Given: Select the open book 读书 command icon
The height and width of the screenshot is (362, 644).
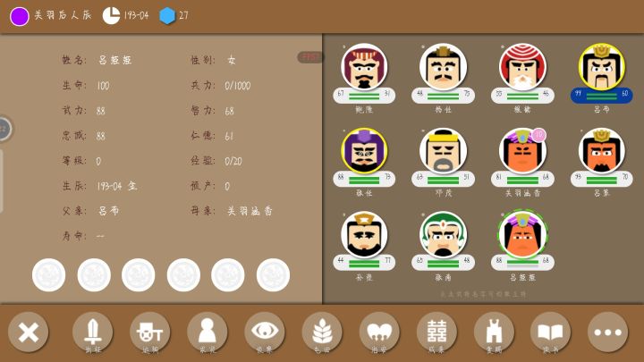Looking at the screenshot, I should pyautogui.click(x=550, y=332).
